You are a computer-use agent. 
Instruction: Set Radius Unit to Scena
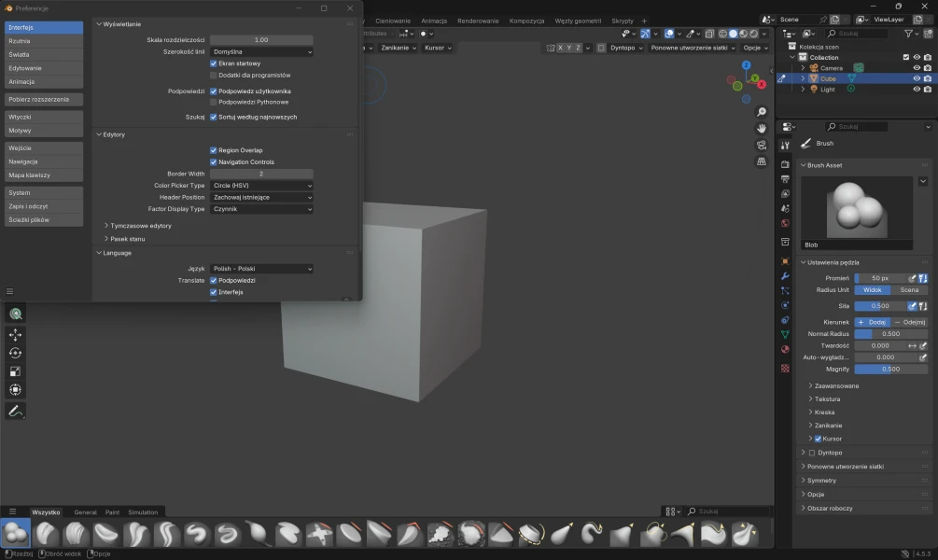click(909, 290)
